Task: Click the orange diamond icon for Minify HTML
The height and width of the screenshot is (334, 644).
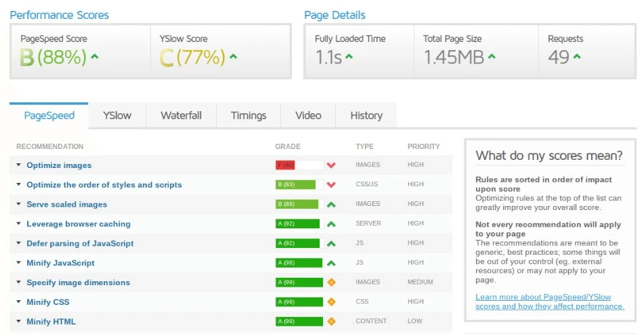Action: coord(331,321)
